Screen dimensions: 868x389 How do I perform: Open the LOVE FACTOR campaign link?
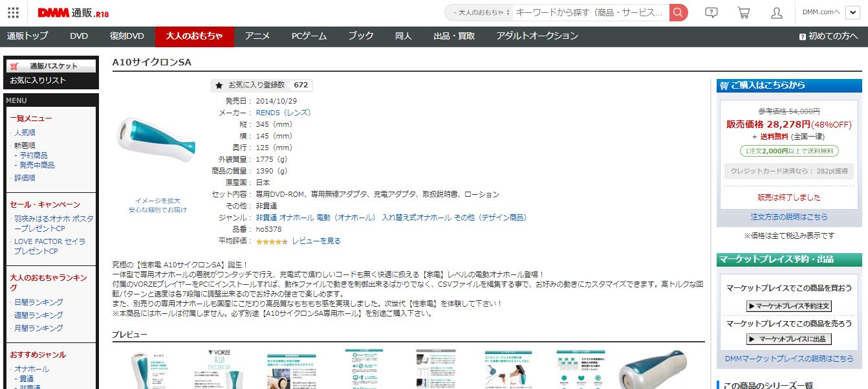(x=50, y=246)
